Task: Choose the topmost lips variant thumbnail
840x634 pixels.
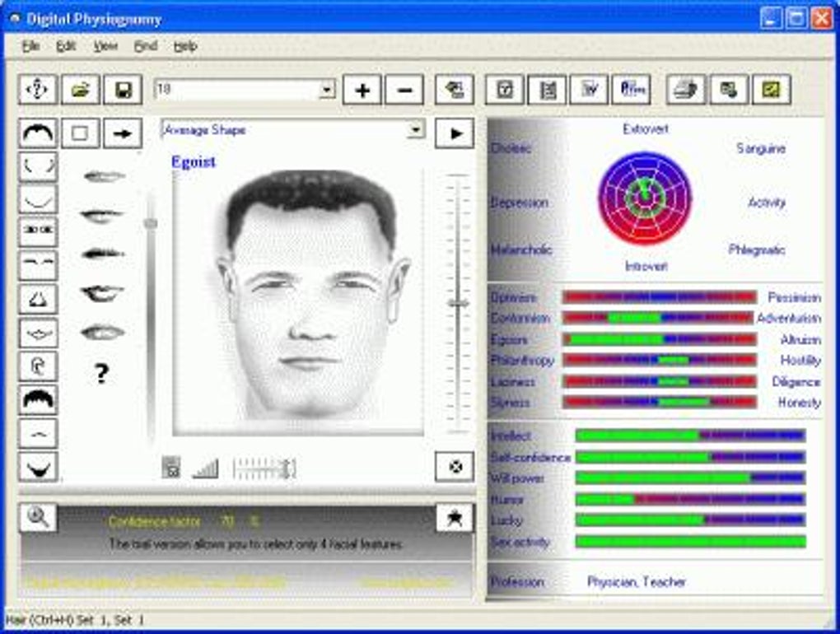Action: click(x=104, y=176)
